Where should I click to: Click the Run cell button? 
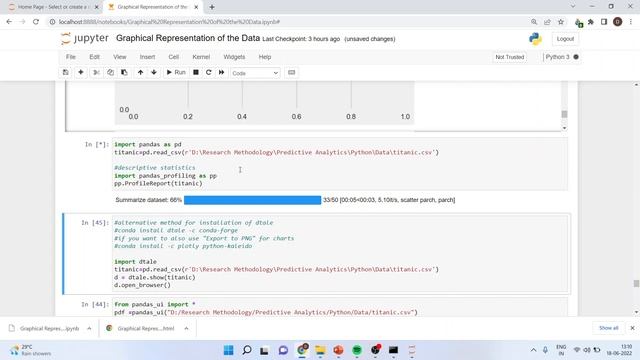[176, 73]
